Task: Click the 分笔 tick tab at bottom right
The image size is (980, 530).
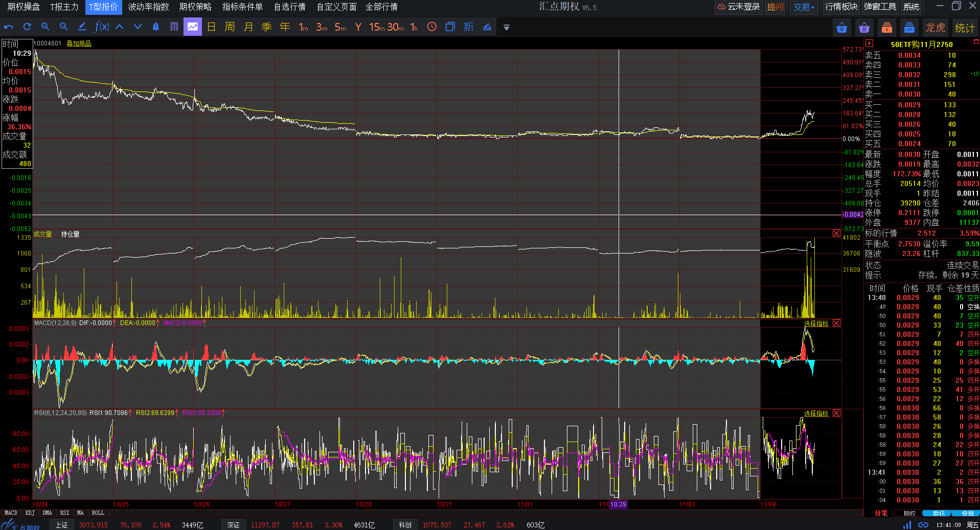Action: 881,513
